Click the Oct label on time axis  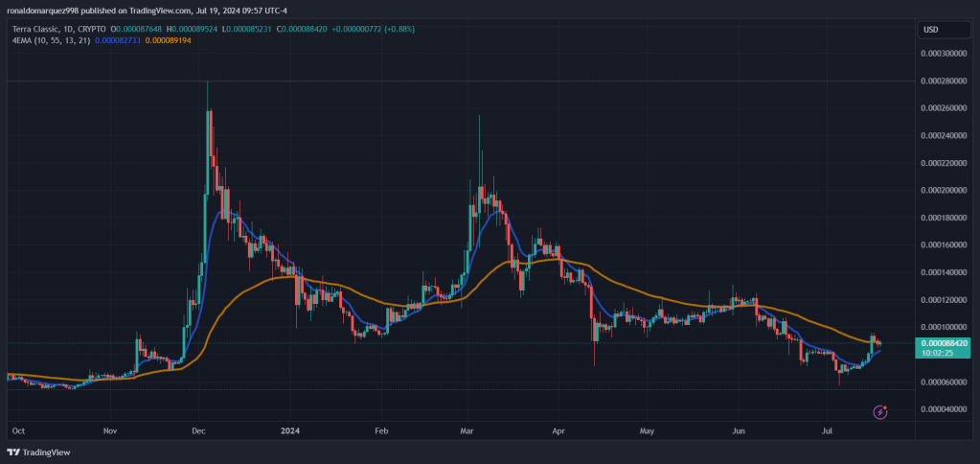pyautogui.click(x=19, y=430)
